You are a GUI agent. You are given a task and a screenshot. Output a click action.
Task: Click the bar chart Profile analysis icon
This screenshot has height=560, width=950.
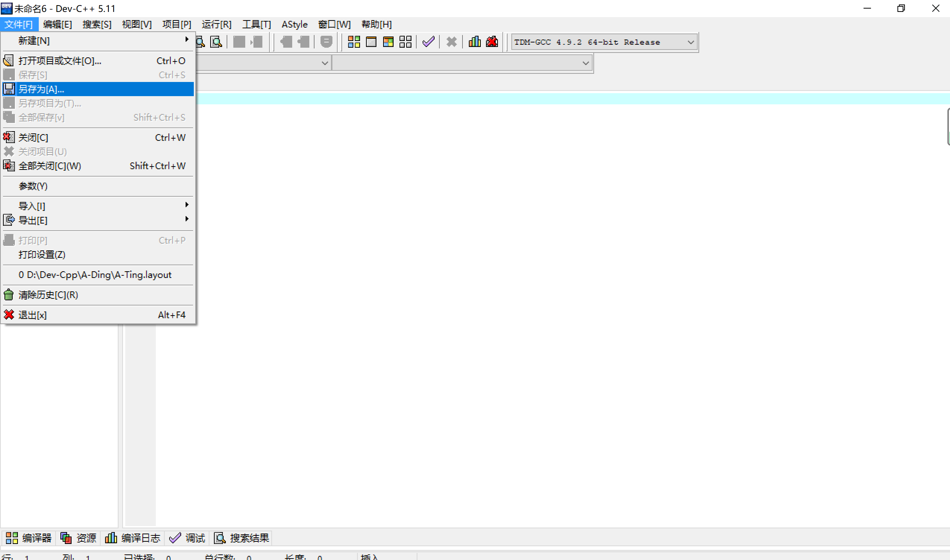pos(474,41)
